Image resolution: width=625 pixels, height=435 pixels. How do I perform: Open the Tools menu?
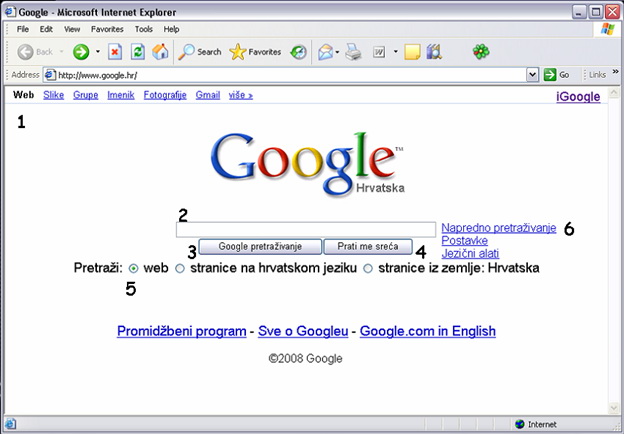tap(144, 29)
